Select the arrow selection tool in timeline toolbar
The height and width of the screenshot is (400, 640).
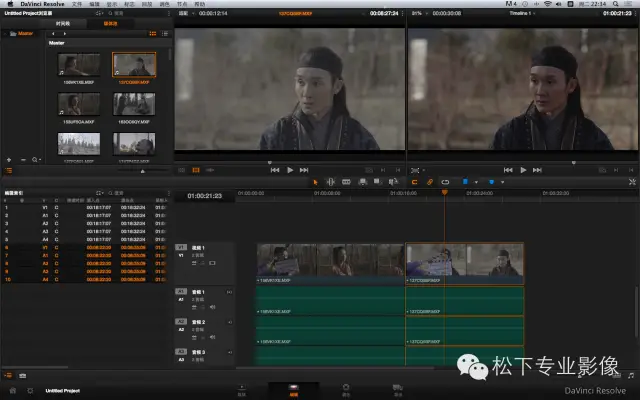pyautogui.click(x=315, y=182)
